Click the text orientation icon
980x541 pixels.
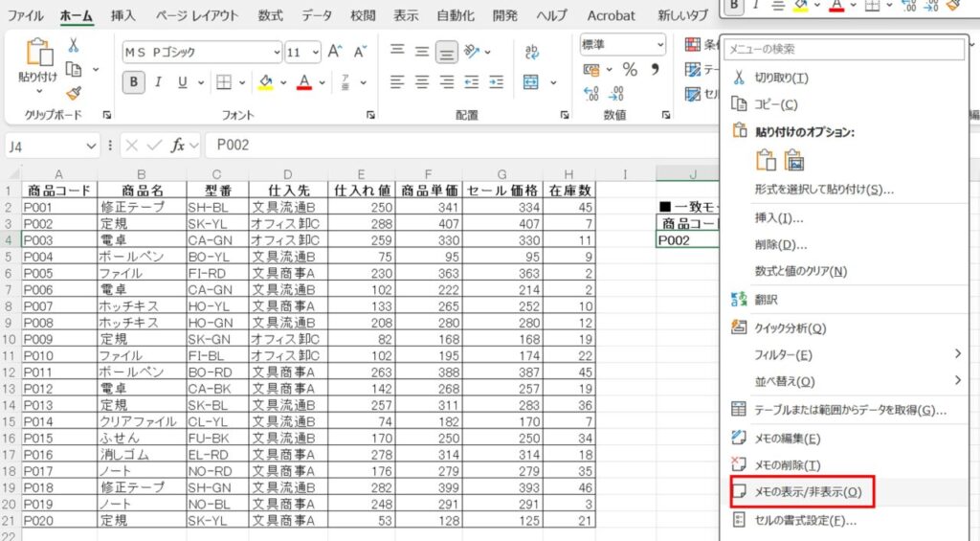472,52
